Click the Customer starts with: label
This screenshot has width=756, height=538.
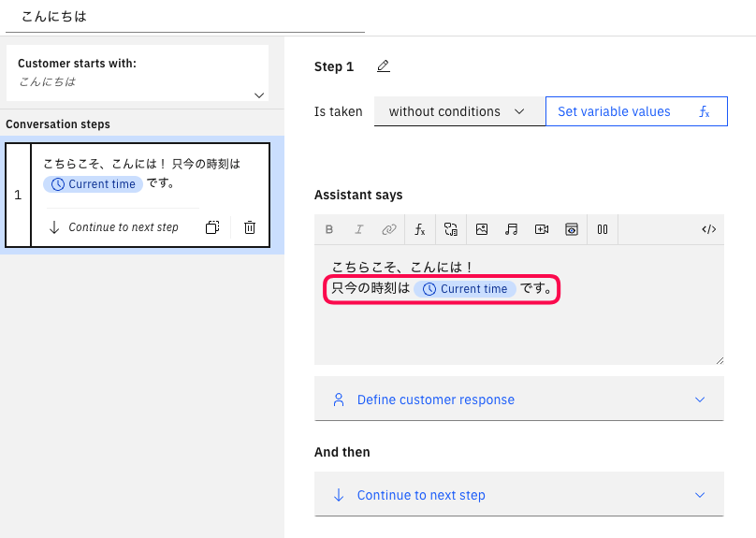(x=77, y=63)
